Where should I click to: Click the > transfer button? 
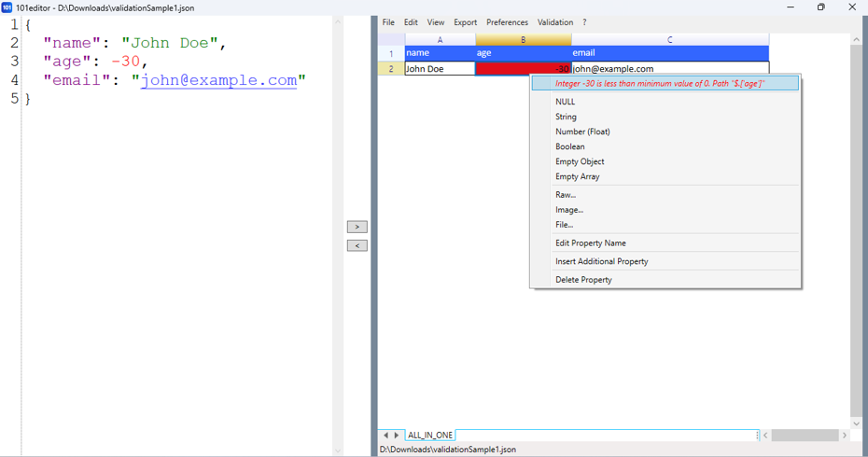pyautogui.click(x=357, y=227)
